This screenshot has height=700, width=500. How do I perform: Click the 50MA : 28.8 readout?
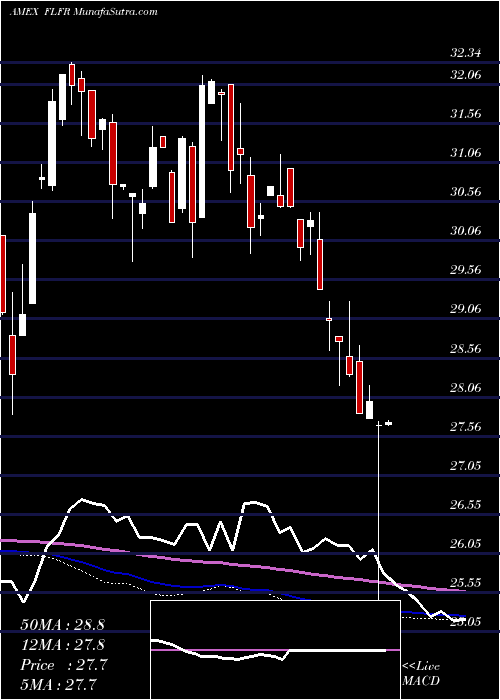62,625
